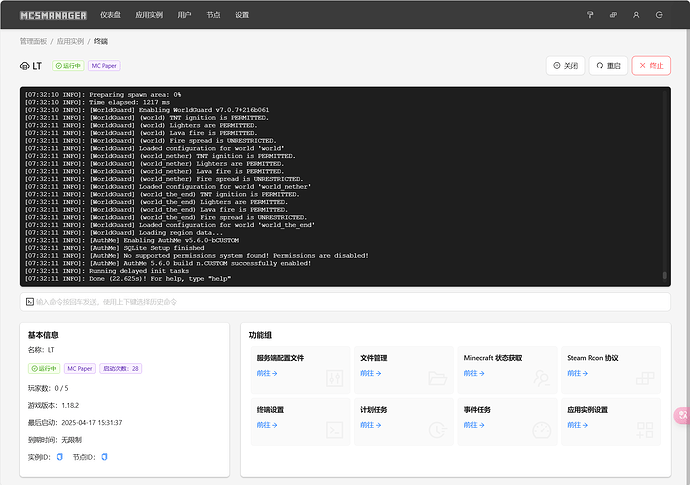The height and width of the screenshot is (485, 690).
Task: Click the language translate icon in header
Action: click(x=613, y=15)
